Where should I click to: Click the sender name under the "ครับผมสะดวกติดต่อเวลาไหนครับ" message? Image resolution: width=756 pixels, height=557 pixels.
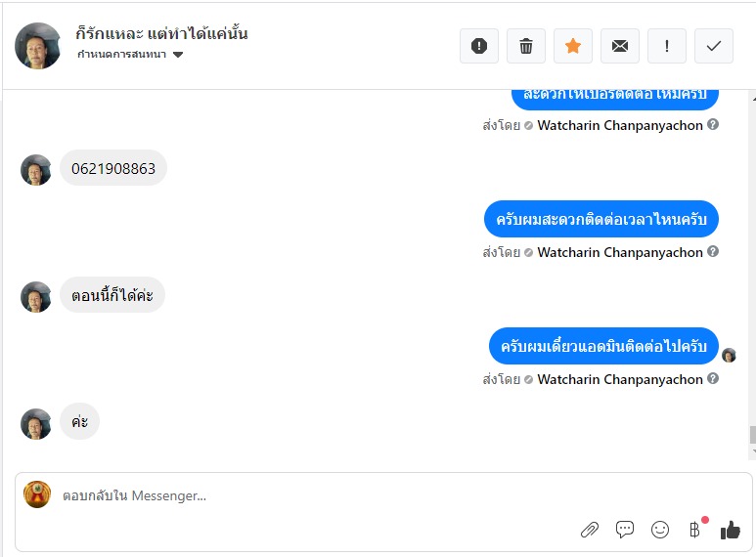(620, 252)
